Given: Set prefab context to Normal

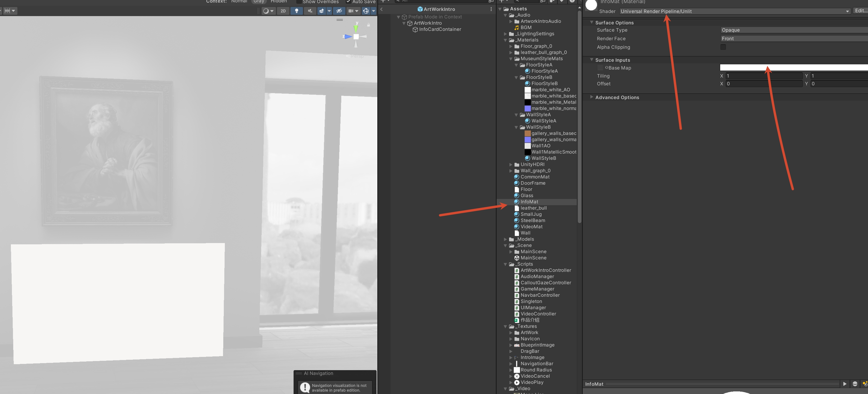Looking at the screenshot, I should [x=239, y=1].
